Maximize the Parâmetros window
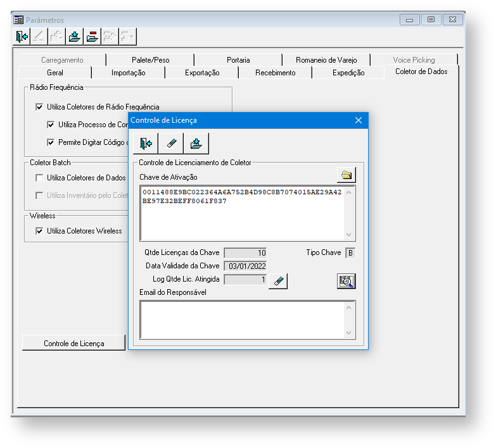Image resolution: width=496 pixels, height=448 pixels. pyautogui.click(x=431, y=20)
